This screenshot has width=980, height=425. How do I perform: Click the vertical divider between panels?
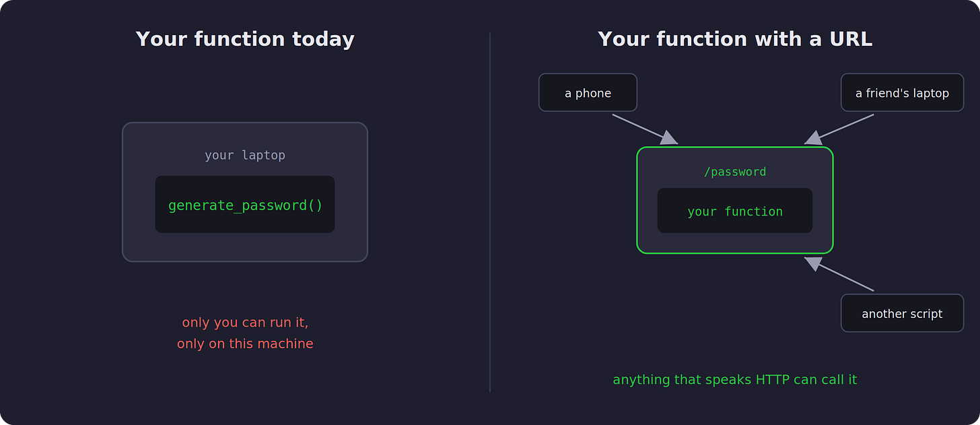click(x=490, y=212)
